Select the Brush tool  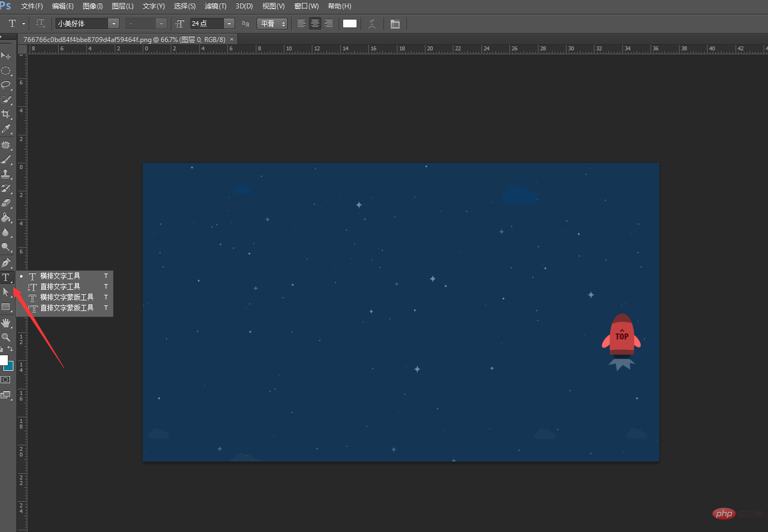point(6,159)
